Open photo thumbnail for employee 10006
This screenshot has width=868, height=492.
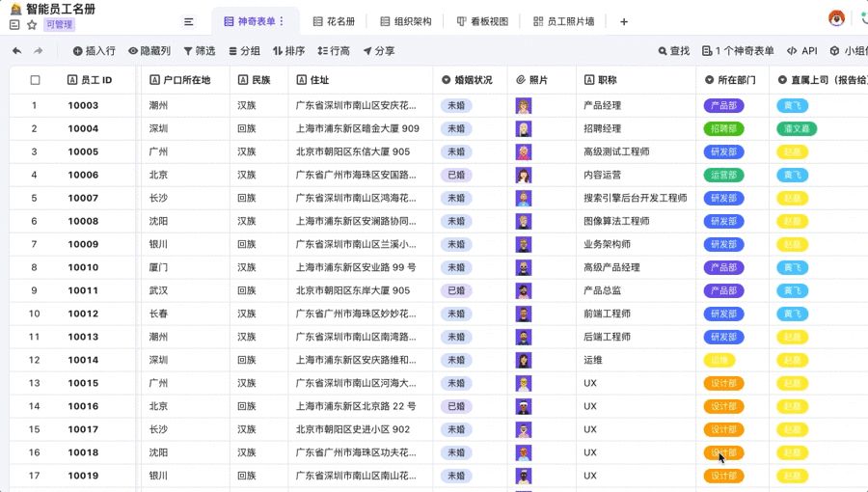[x=523, y=176]
